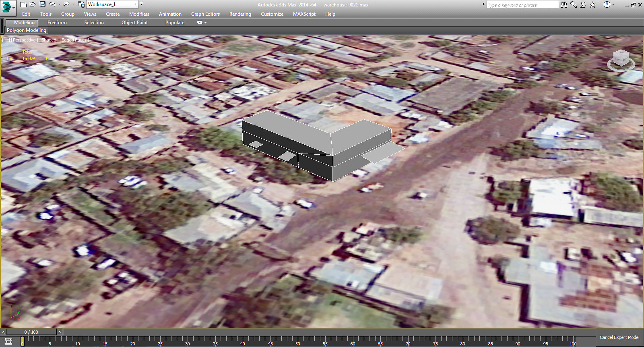Open the Tools menu
This screenshot has height=347, width=644.
(46, 14)
